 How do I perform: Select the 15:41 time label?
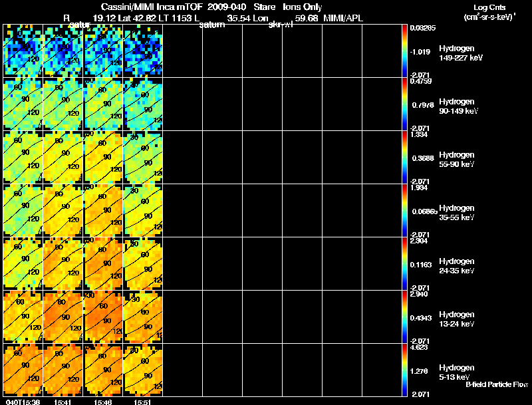[x=63, y=402]
